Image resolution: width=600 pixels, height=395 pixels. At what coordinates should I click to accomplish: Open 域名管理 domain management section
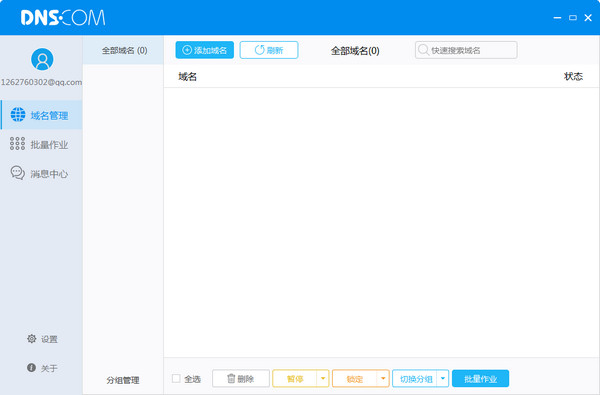click(41, 115)
